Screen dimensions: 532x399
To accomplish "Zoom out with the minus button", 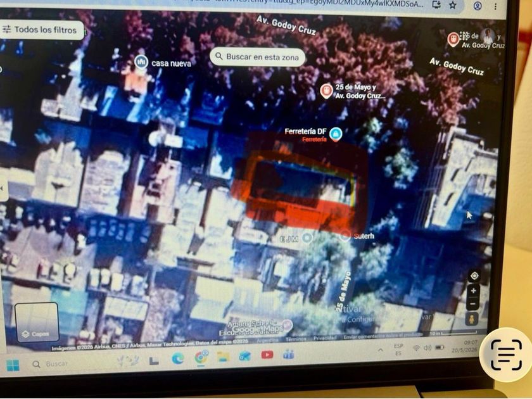I will pyautogui.click(x=473, y=304).
